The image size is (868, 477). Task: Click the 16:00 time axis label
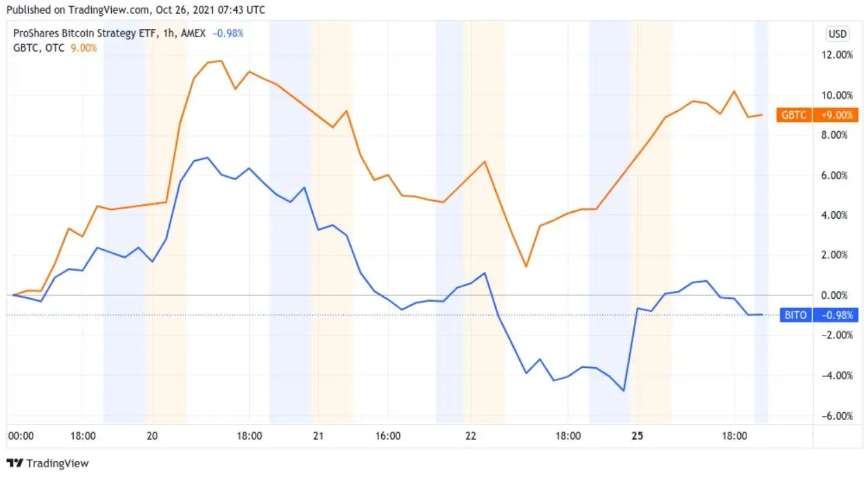pyautogui.click(x=388, y=436)
